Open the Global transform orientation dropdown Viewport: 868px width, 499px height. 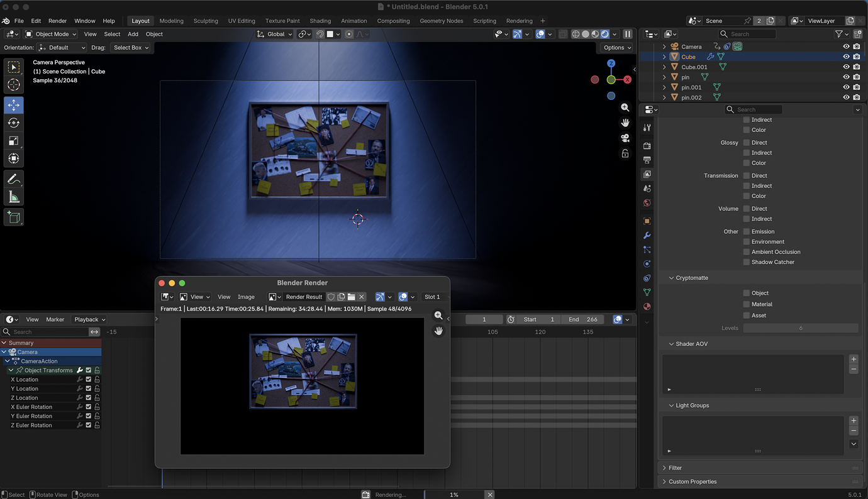point(275,34)
